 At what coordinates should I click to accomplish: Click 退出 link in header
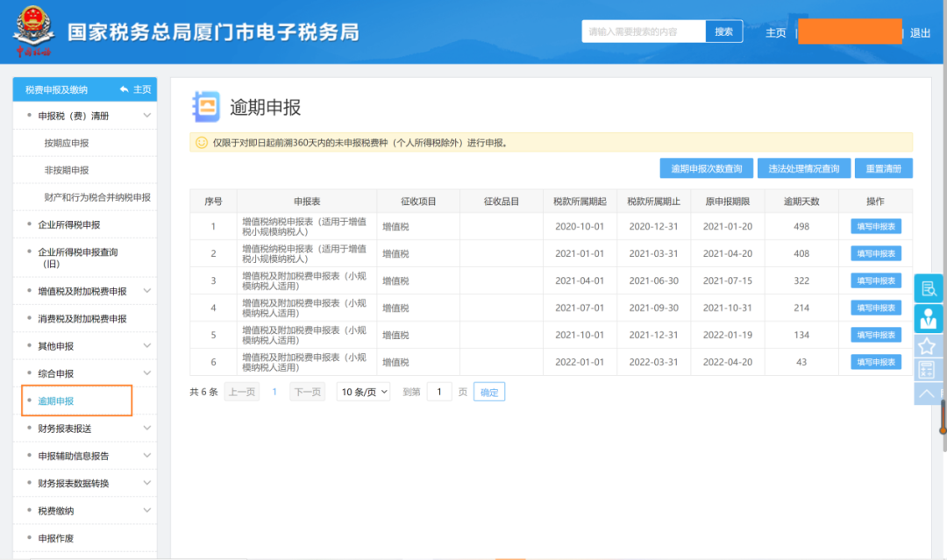(920, 33)
